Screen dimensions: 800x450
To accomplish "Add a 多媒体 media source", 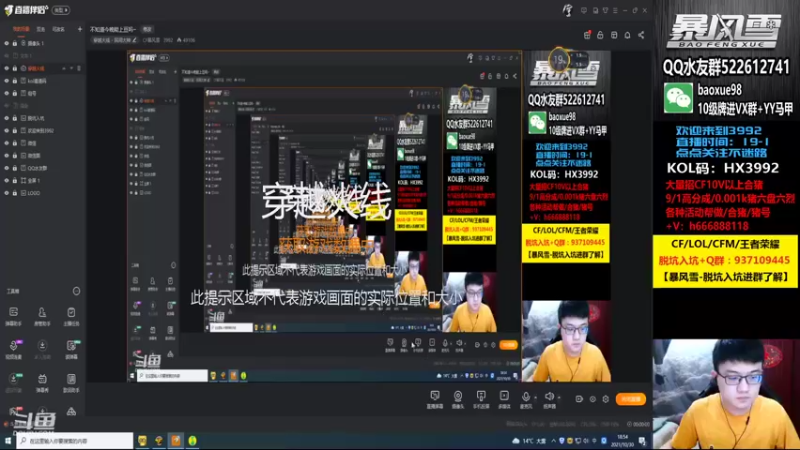I will tap(504, 399).
